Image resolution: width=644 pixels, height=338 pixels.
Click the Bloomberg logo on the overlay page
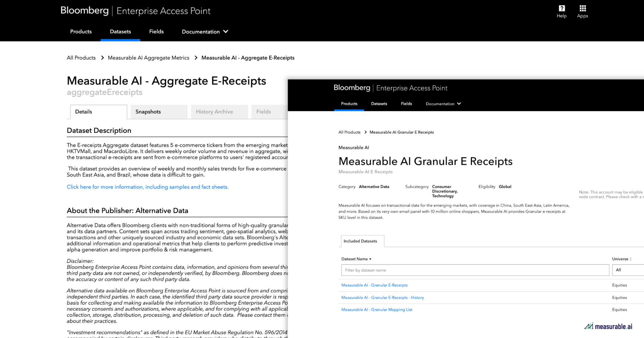point(352,88)
